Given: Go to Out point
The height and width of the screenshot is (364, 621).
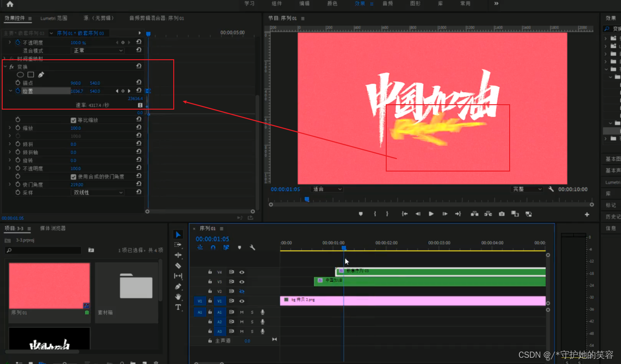Looking at the screenshot, I should coord(458,214).
